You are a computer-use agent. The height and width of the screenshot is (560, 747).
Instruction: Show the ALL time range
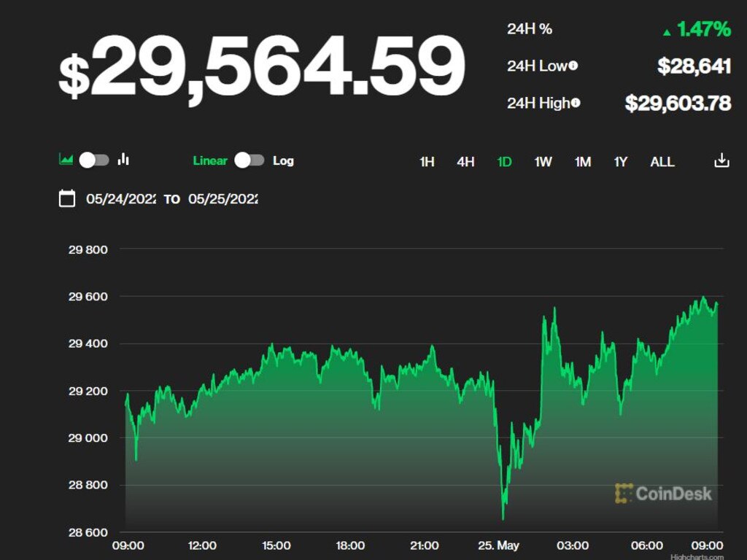(662, 162)
